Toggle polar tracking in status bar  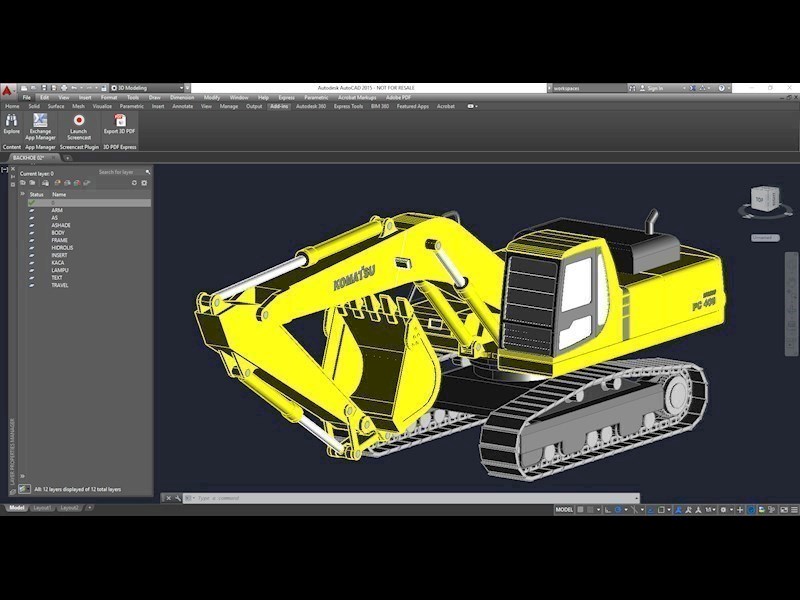pos(618,509)
